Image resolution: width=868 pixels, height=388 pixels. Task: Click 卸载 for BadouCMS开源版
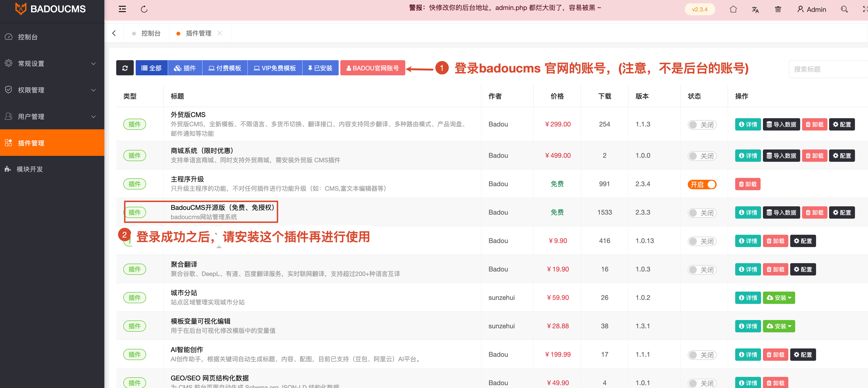pyautogui.click(x=814, y=213)
